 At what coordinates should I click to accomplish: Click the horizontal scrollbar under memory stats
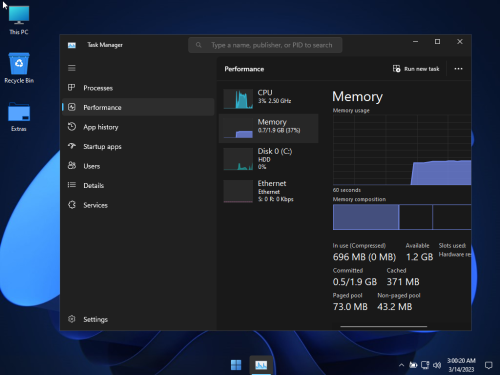[383, 327]
